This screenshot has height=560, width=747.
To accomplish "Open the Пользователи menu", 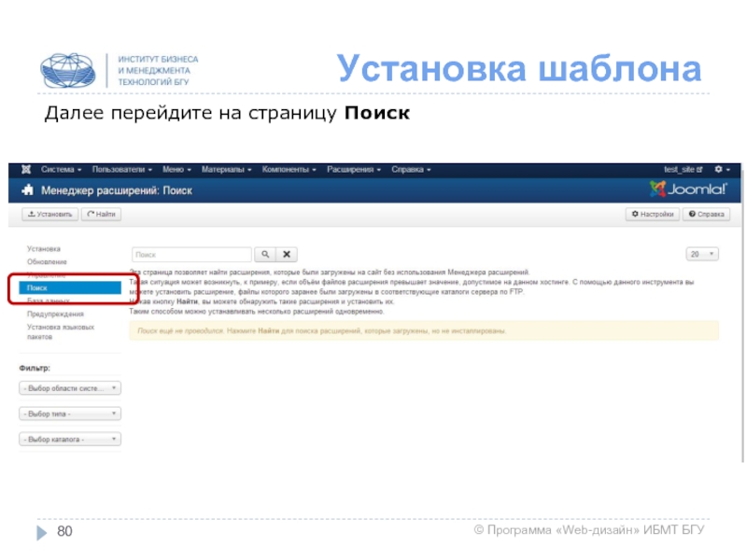I will [x=122, y=170].
